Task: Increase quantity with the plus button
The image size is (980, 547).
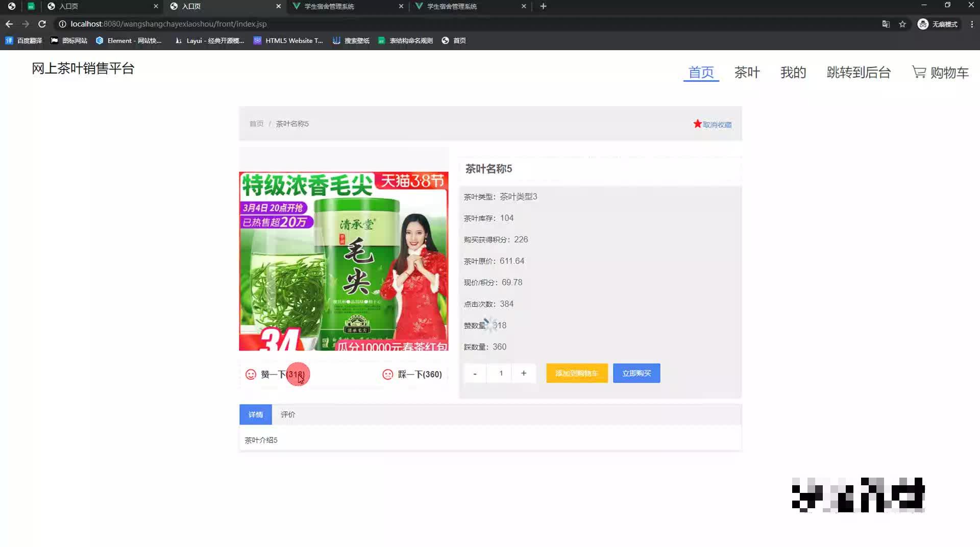Action: 523,374
